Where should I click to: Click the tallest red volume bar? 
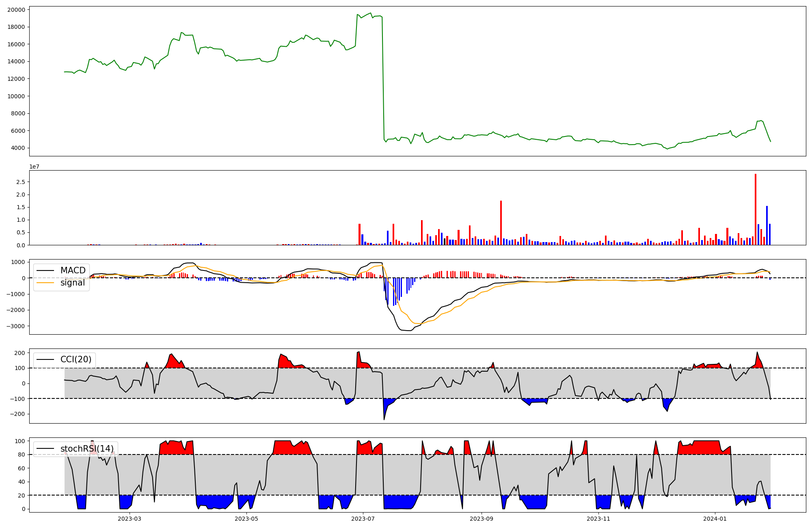click(756, 209)
